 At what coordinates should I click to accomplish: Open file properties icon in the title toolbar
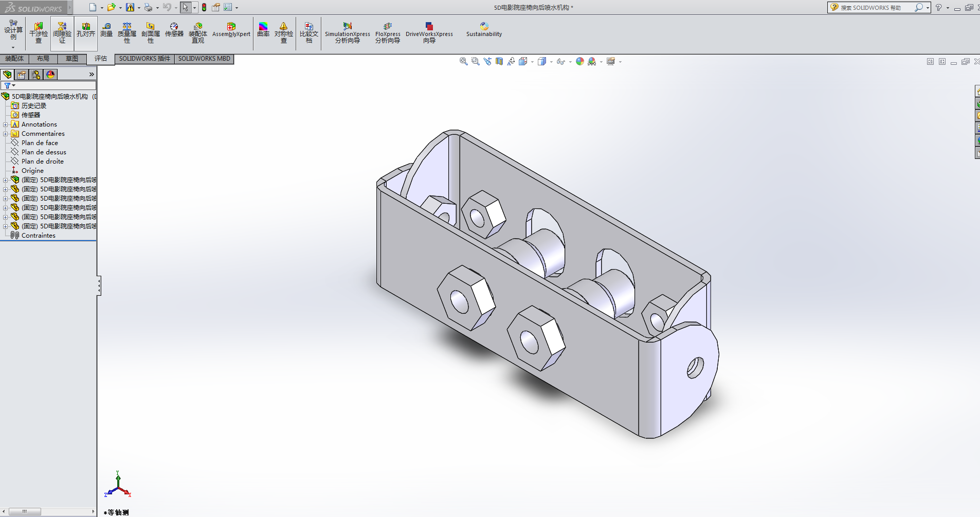click(x=216, y=7)
